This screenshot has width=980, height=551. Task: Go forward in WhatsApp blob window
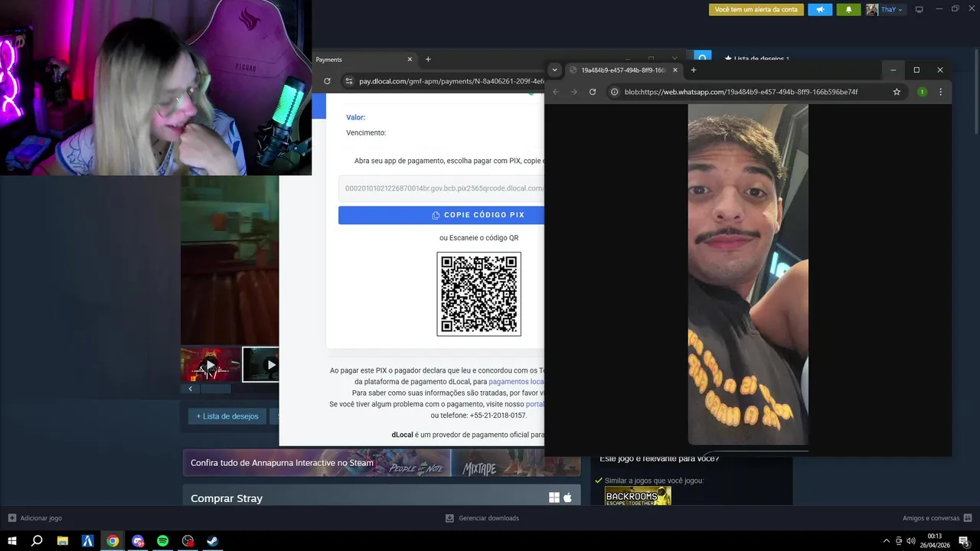(x=574, y=92)
